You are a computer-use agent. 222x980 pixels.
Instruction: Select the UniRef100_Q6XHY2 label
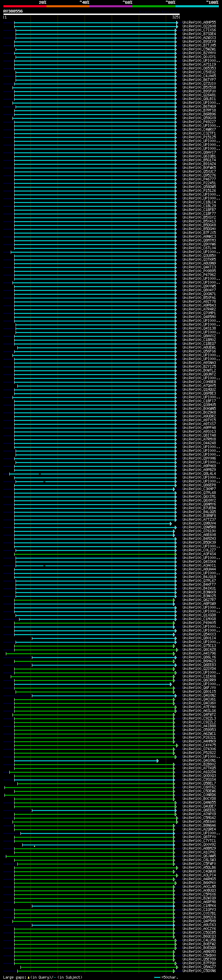[199, 500]
